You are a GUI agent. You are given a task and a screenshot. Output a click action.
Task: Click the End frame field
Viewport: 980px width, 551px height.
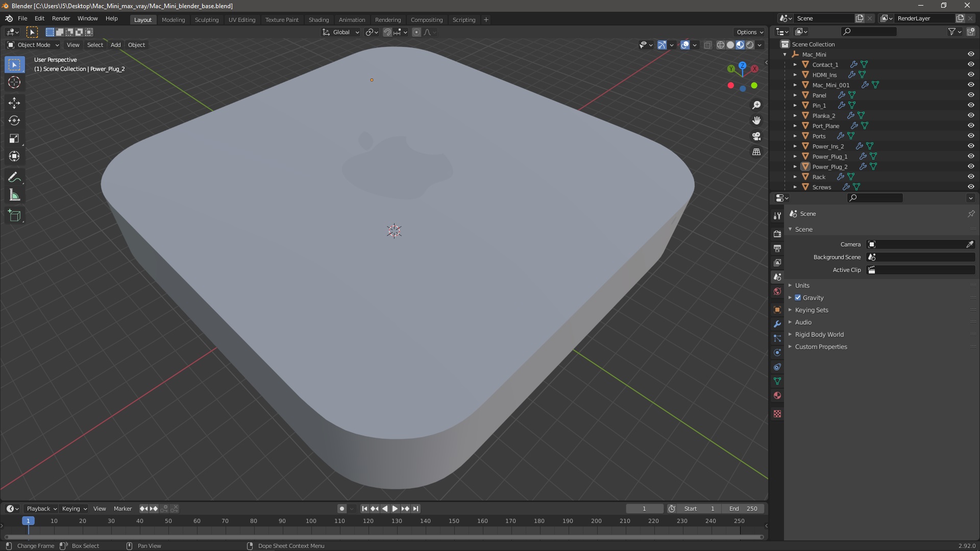coord(743,509)
